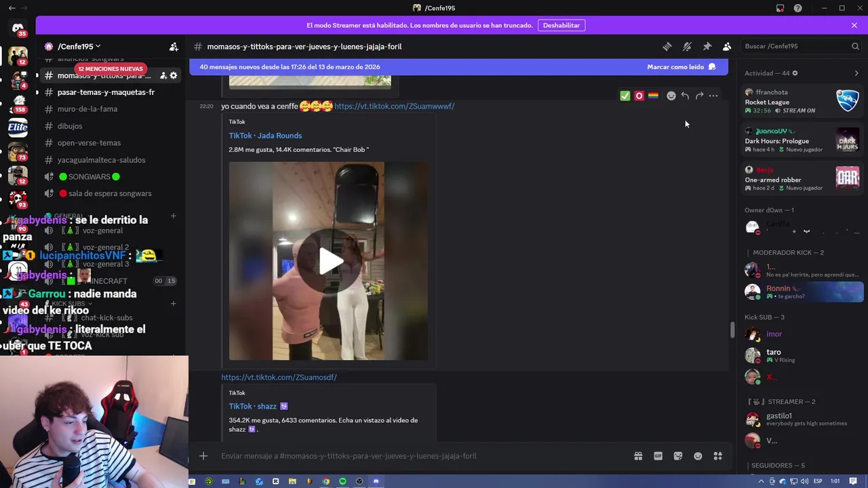Add red O reaction to message

coord(639,96)
